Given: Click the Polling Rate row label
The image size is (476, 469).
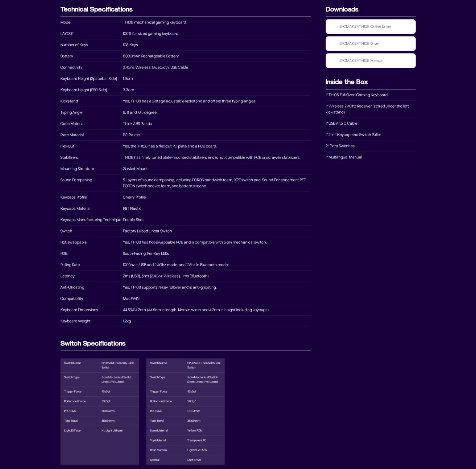Looking at the screenshot, I should coord(70,265).
